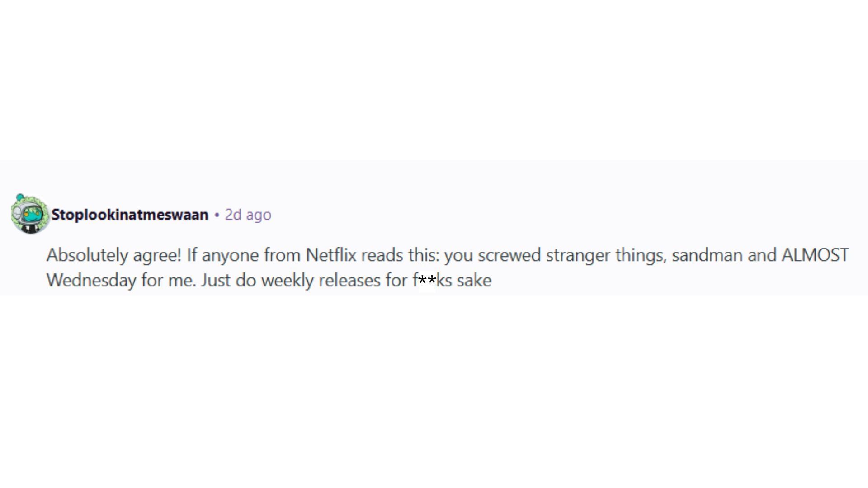
Task: Click the bullet separator before the timestamp
Action: pyautogui.click(x=217, y=215)
